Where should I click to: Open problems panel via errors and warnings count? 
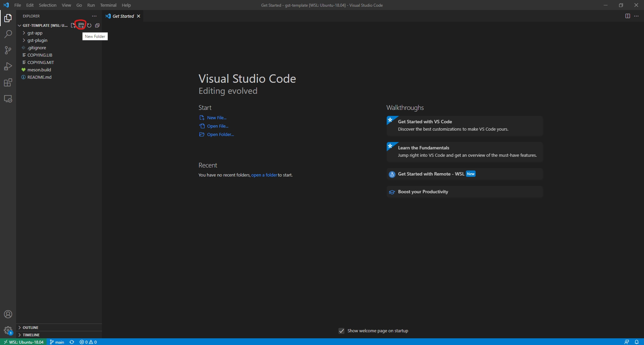(x=88, y=342)
